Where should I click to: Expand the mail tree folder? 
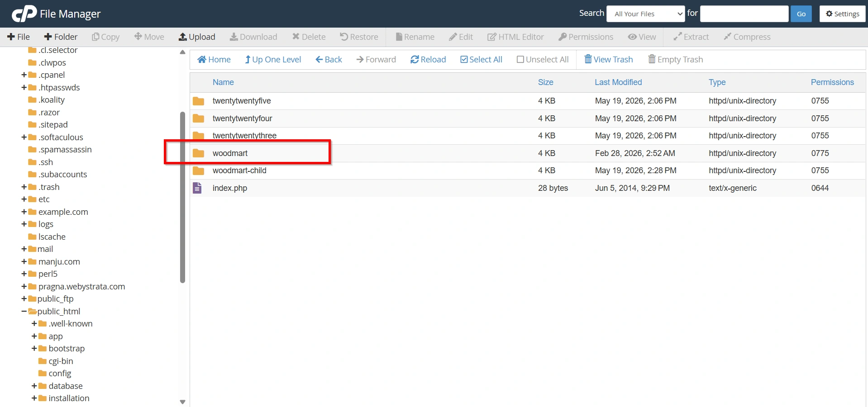(x=24, y=249)
